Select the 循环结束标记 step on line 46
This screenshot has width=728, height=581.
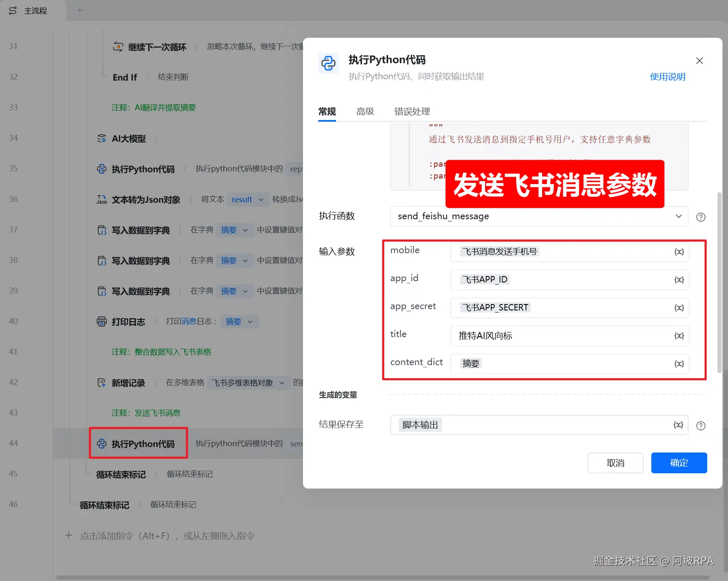104,505
